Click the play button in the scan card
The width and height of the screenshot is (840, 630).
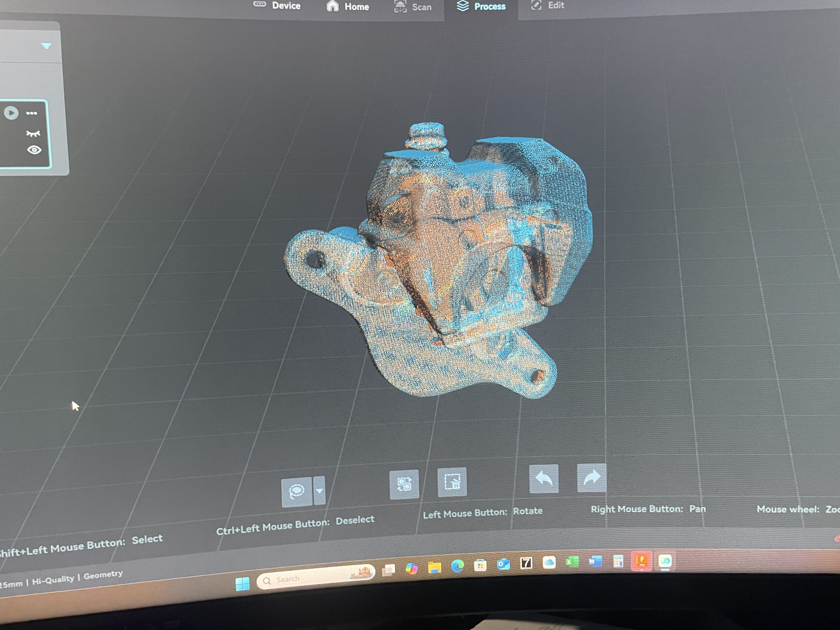tap(11, 113)
